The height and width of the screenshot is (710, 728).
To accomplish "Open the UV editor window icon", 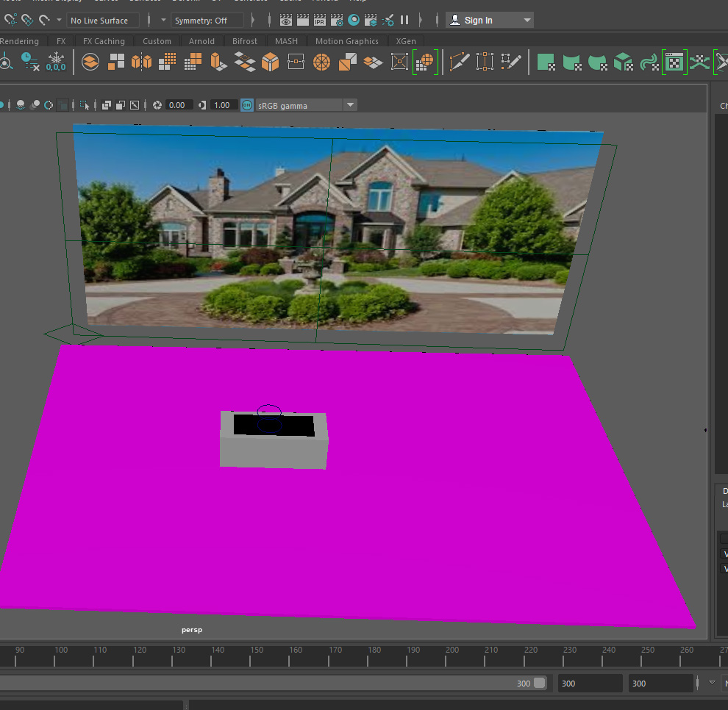I will tap(674, 62).
